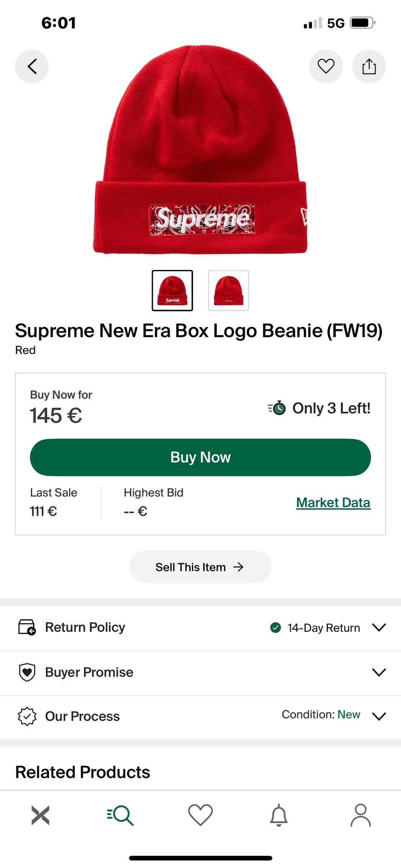The width and height of the screenshot is (401, 868).
Task: Open the share sheet icon
Action: pos(369,66)
